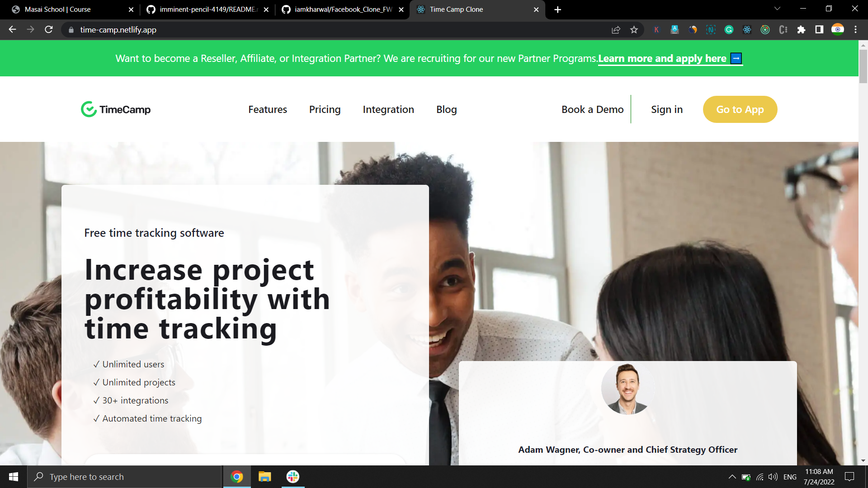Open the Features menu item

267,109
